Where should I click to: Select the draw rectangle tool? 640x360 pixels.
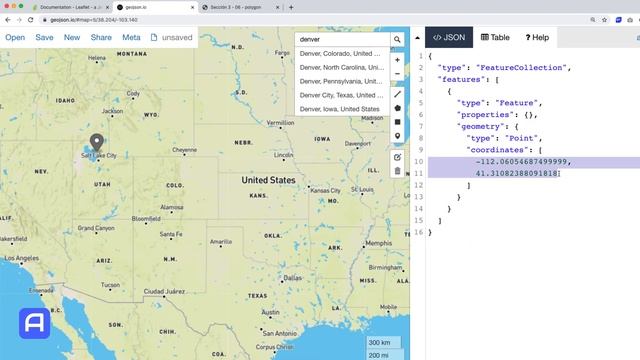click(x=397, y=122)
